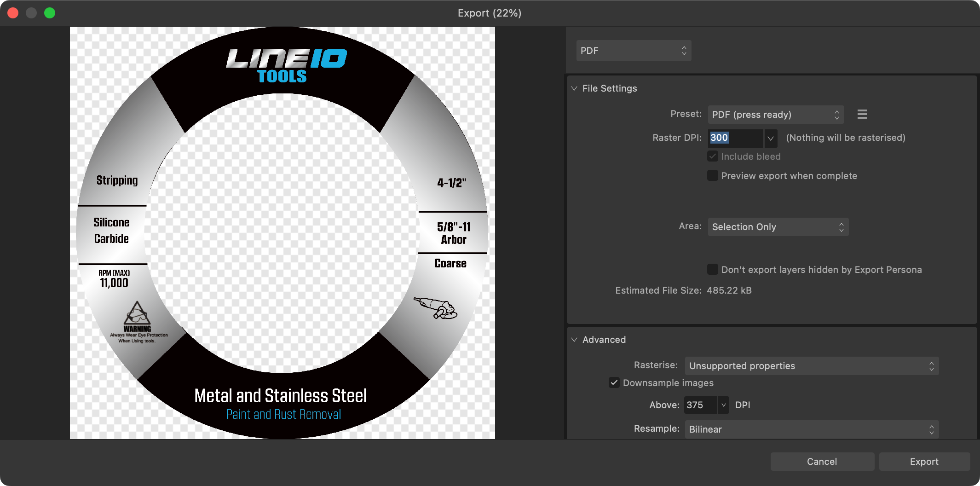Uncheck Downsample images option
The width and height of the screenshot is (980, 486).
click(x=614, y=383)
